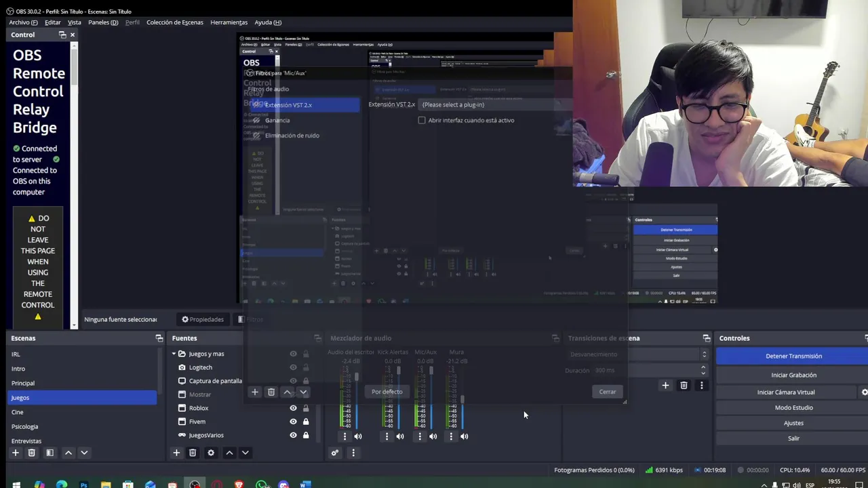Move source up in Fuentes list
This screenshot has width=868, height=488.
coord(229,453)
